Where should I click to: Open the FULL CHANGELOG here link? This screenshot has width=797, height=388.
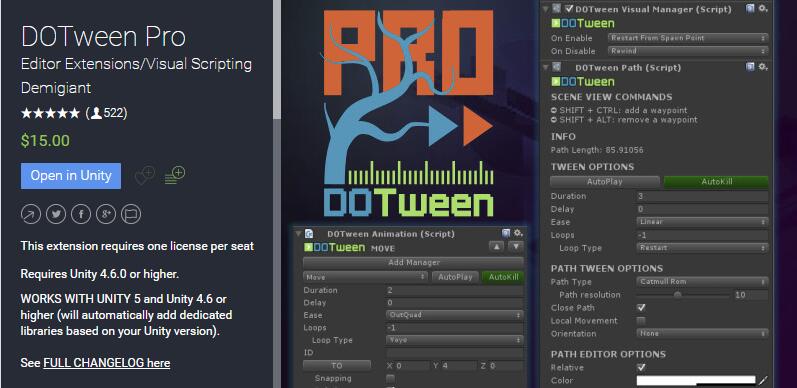(x=107, y=363)
